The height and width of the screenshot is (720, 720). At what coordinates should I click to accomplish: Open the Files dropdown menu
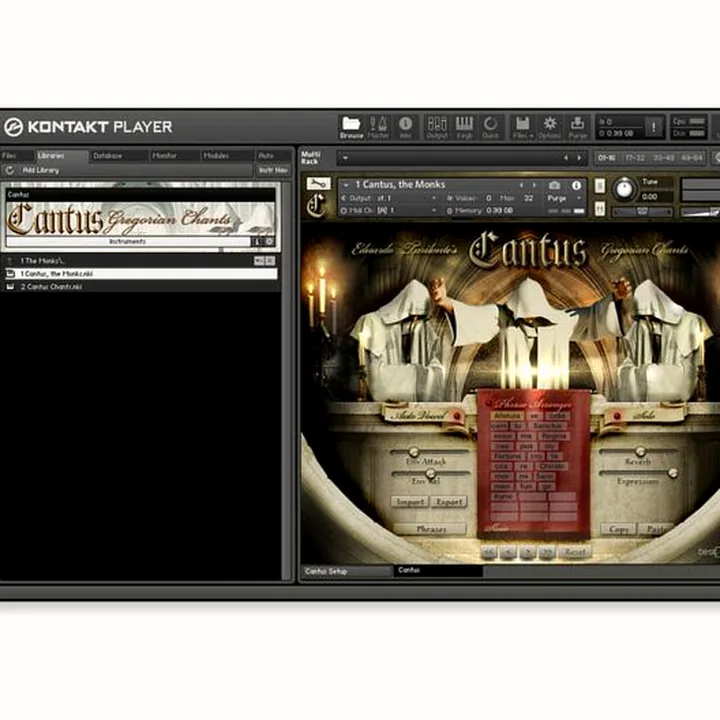click(523, 127)
